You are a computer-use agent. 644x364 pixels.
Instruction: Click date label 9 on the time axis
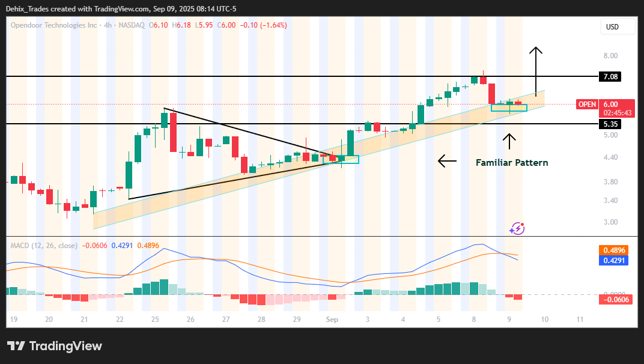point(509,319)
